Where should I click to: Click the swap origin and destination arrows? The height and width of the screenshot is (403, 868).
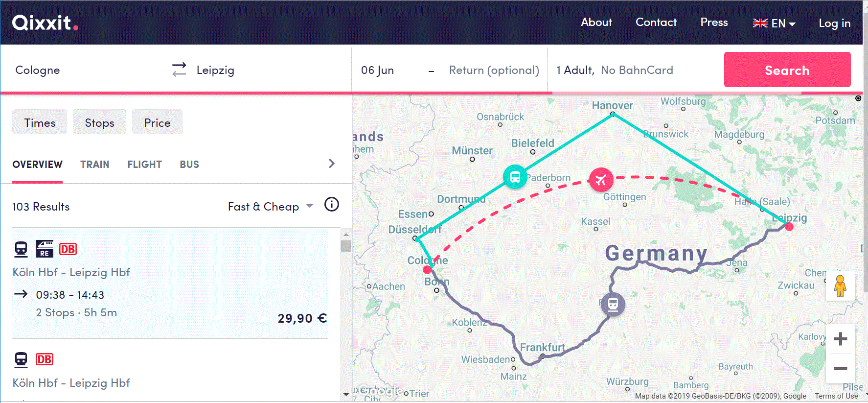coord(179,70)
